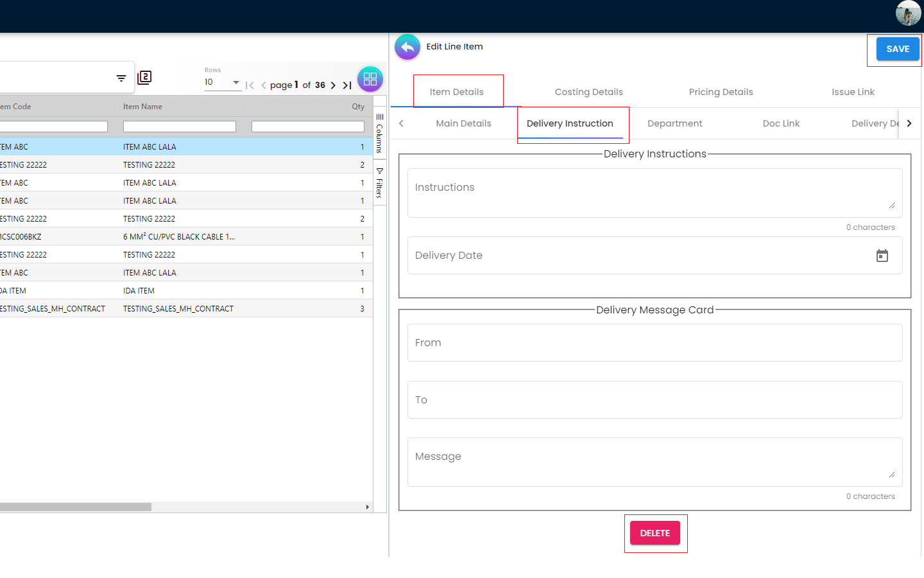Click the numbered copy icon beside the filter
The height and width of the screenshot is (578, 924).
[144, 78]
